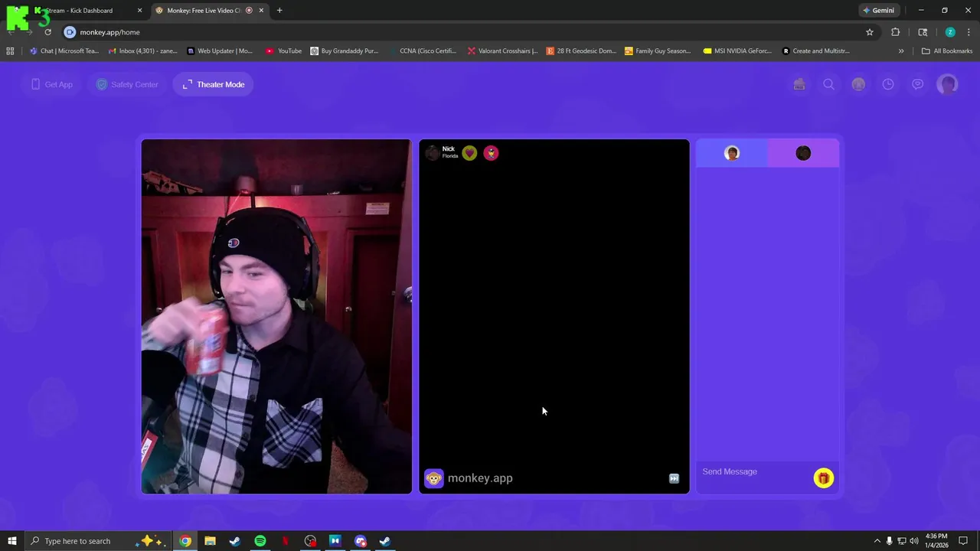Open the chat messages icon
980x551 pixels.
[917, 84]
